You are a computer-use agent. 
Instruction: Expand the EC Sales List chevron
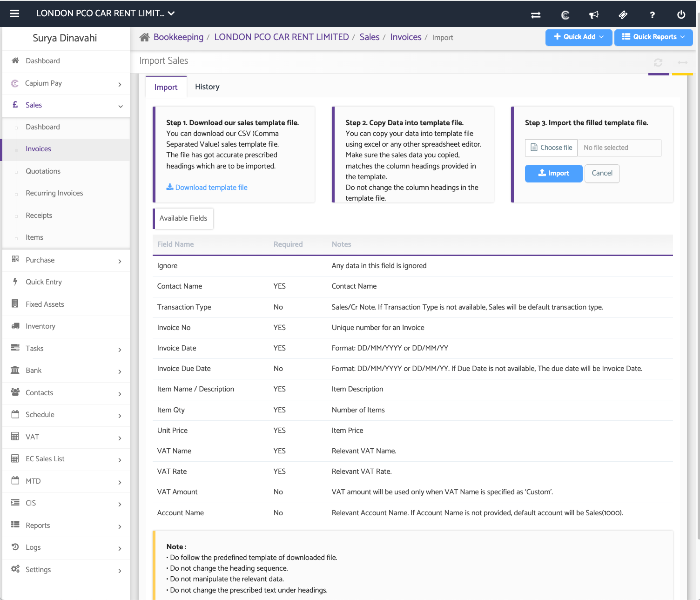pos(120,460)
